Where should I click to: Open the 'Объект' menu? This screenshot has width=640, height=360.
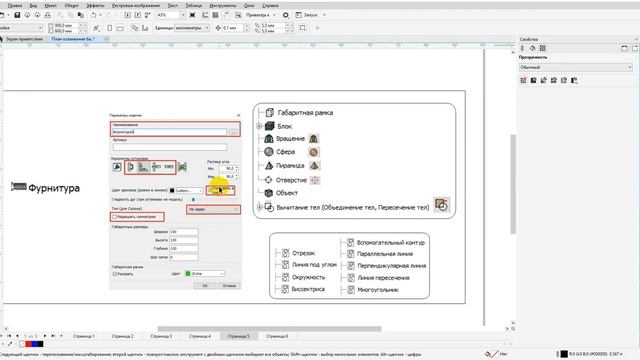click(x=71, y=6)
